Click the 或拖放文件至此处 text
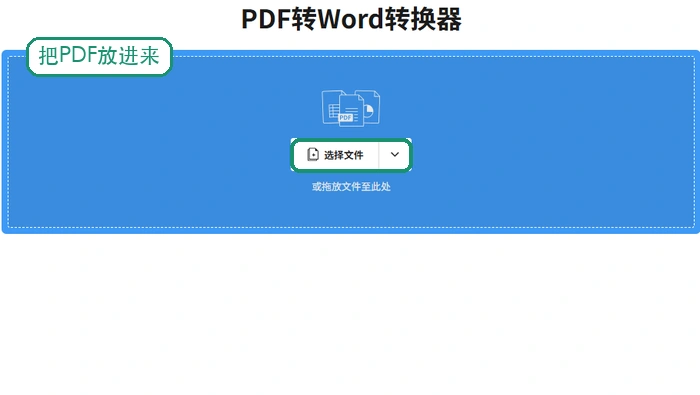 (x=351, y=187)
